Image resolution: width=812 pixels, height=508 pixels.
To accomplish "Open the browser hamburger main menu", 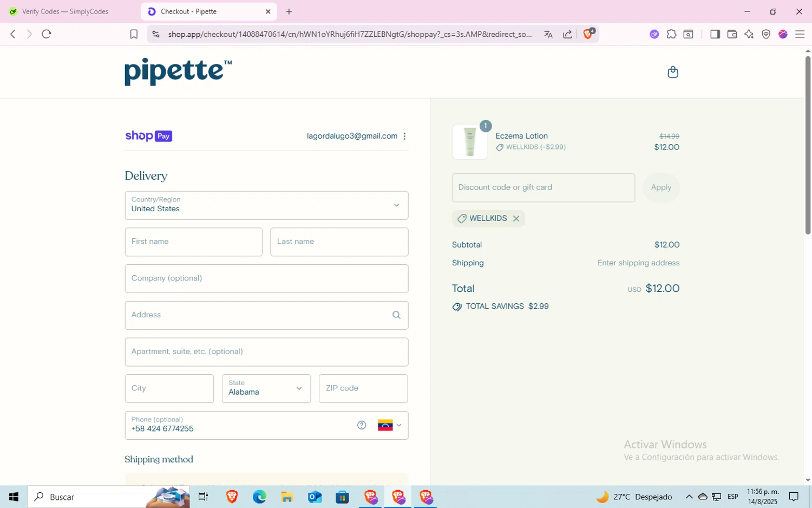I will click(x=800, y=34).
